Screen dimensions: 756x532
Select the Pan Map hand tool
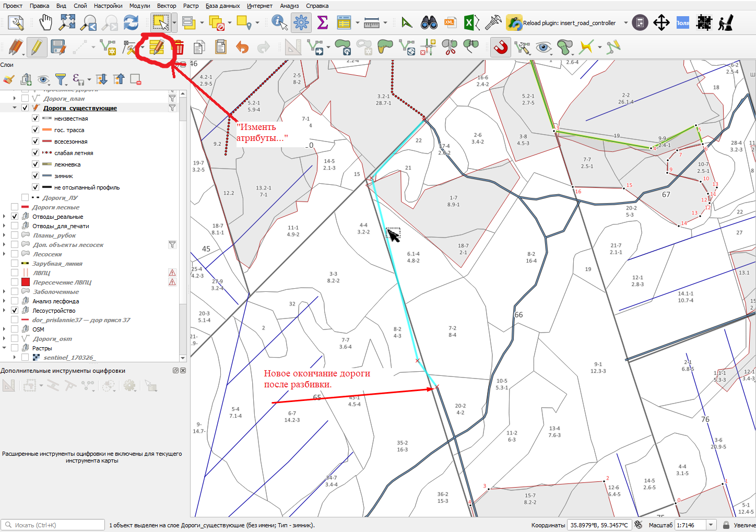pos(46,23)
